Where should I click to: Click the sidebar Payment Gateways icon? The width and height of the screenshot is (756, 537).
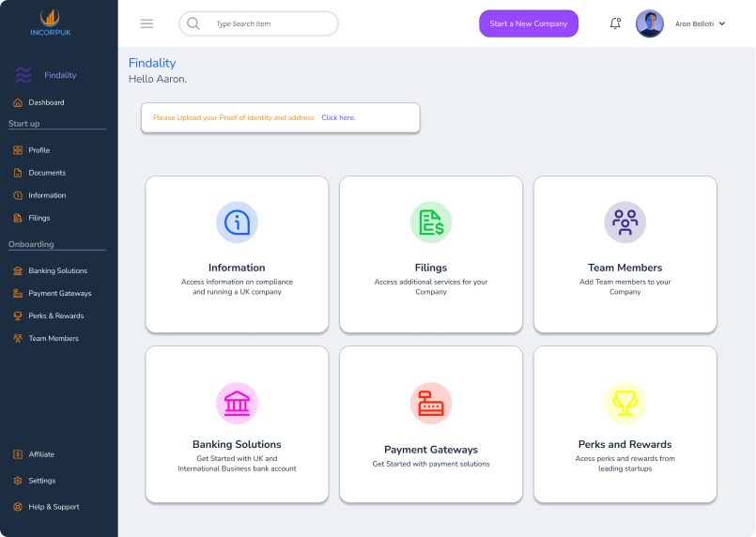(18, 293)
